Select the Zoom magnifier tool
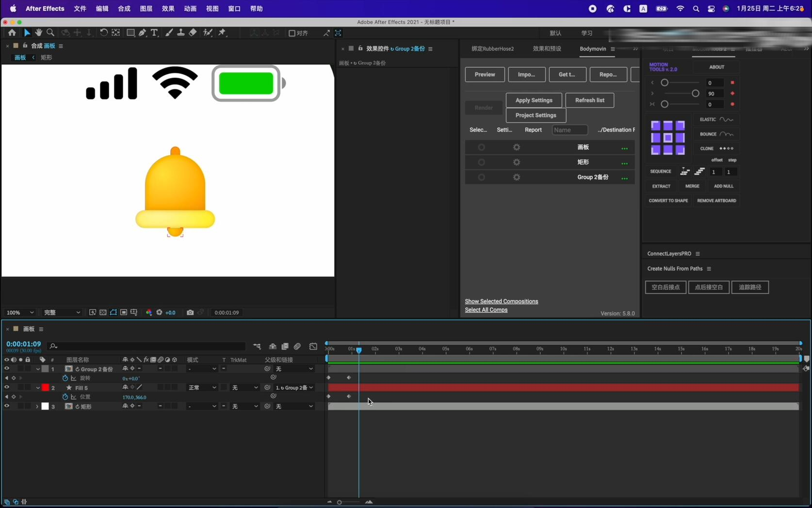The image size is (812, 508). tap(50, 32)
